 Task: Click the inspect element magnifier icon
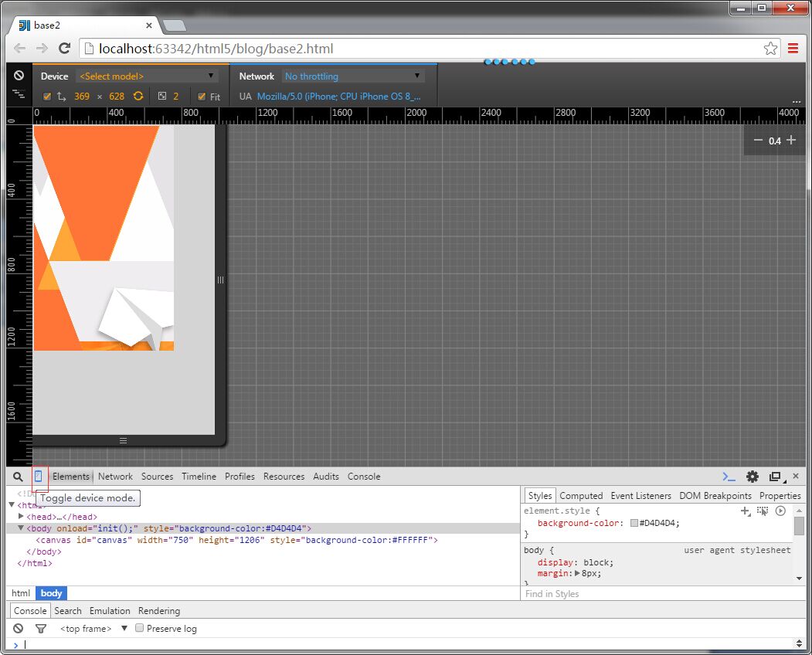(x=18, y=477)
